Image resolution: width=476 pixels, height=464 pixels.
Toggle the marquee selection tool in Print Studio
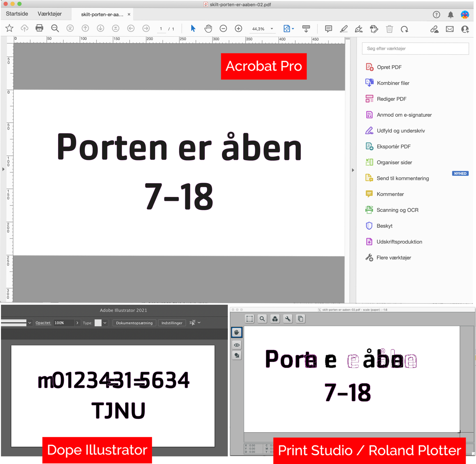click(x=249, y=319)
